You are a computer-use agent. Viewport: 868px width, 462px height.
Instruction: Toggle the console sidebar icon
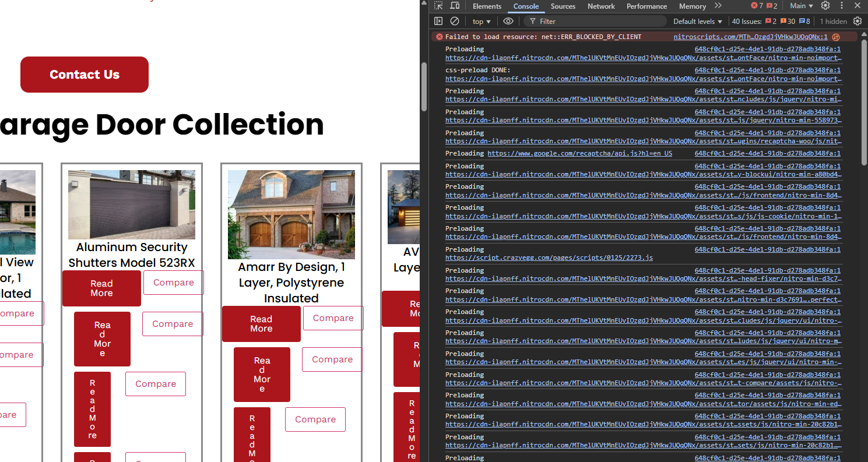(438, 21)
